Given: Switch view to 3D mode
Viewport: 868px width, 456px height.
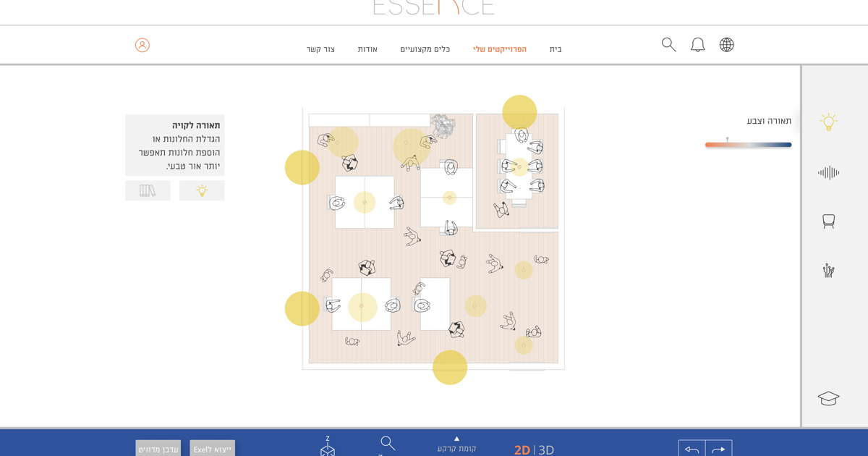Looking at the screenshot, I should pyautogui.click(x=546, y=449).
